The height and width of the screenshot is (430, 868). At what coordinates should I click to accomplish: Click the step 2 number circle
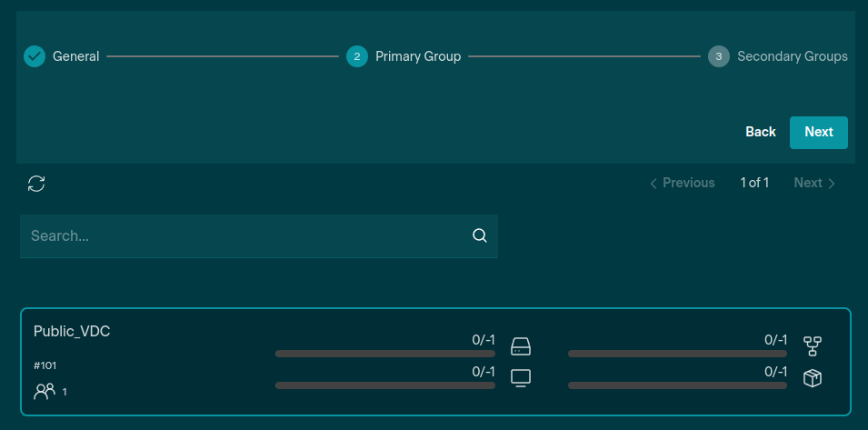tap(357, 56)
